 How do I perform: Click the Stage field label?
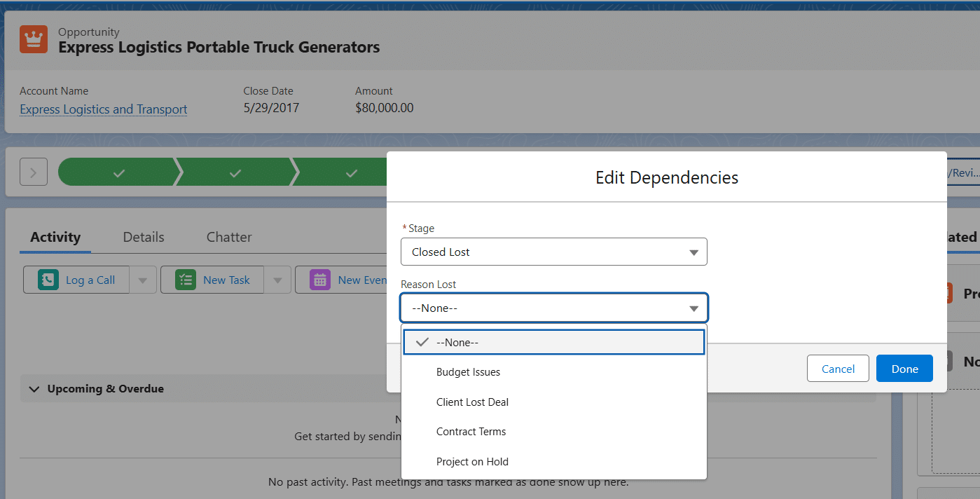(421, 228)
